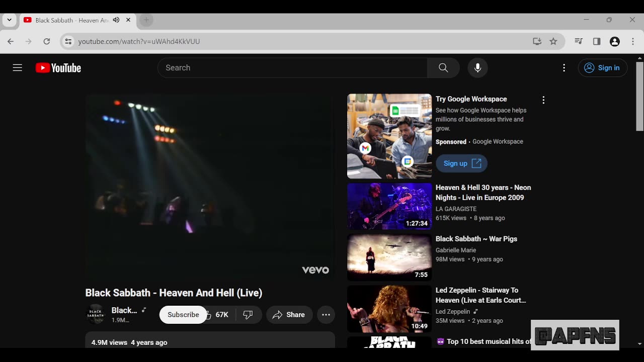Click the scrollbar down arrow
Image resolution: width=644 pixels, height=362 pixels.
click(x=639, y=344)
